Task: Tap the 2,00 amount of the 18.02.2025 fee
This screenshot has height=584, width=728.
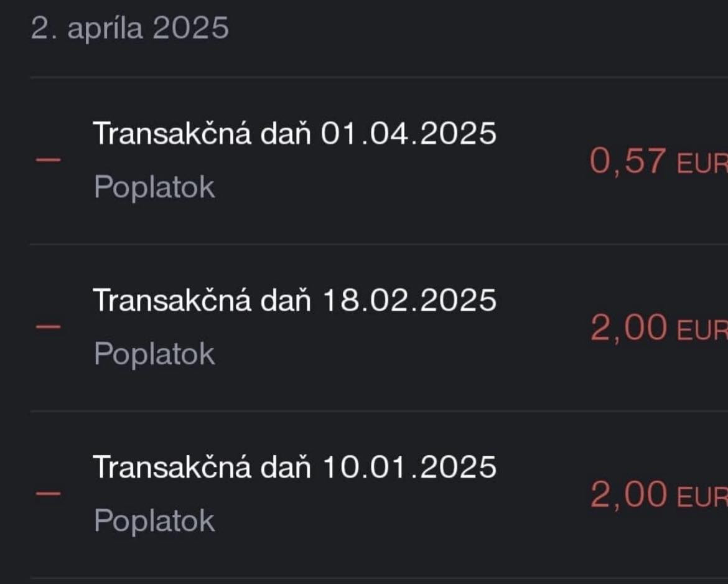Action: pos(628,328)
